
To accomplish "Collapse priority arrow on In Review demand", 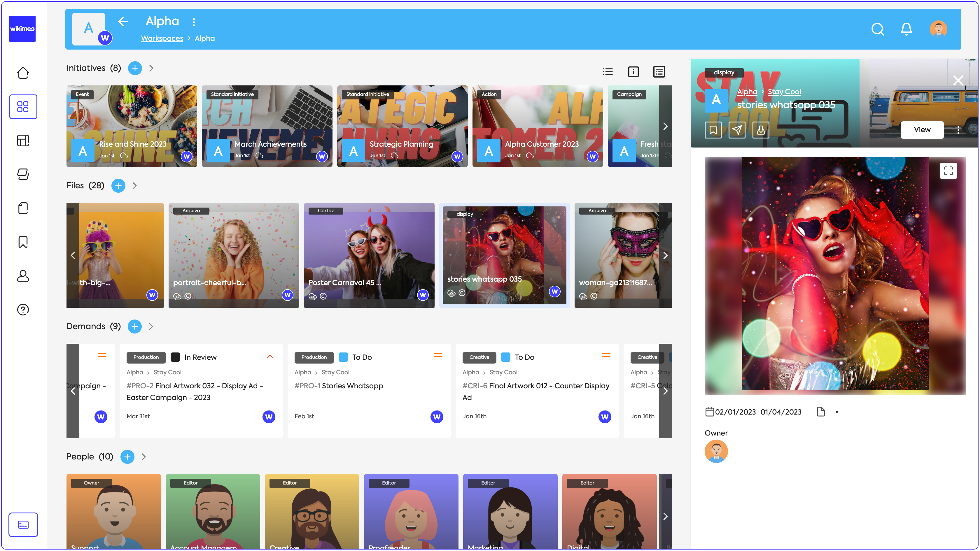I will 270,357.
